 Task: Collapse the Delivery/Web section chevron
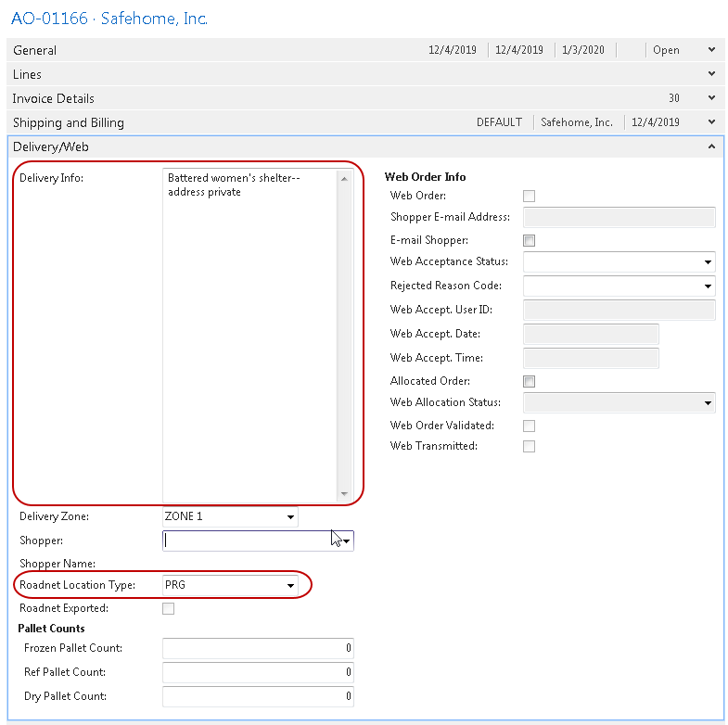click(711, 146)
